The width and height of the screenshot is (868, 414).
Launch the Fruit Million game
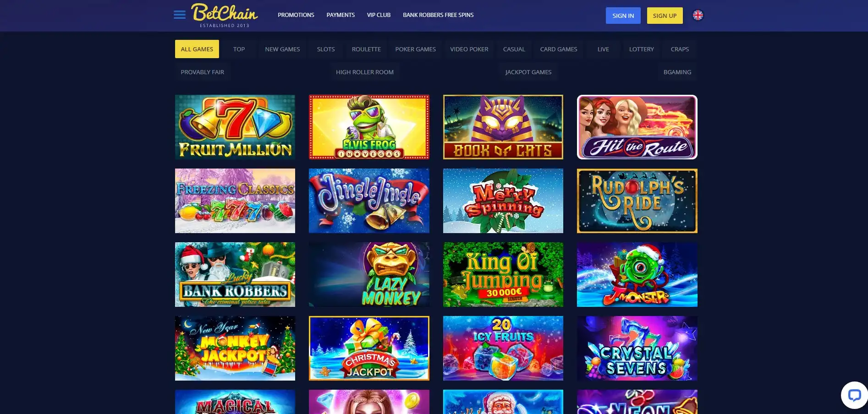click(x=235, y=127)
